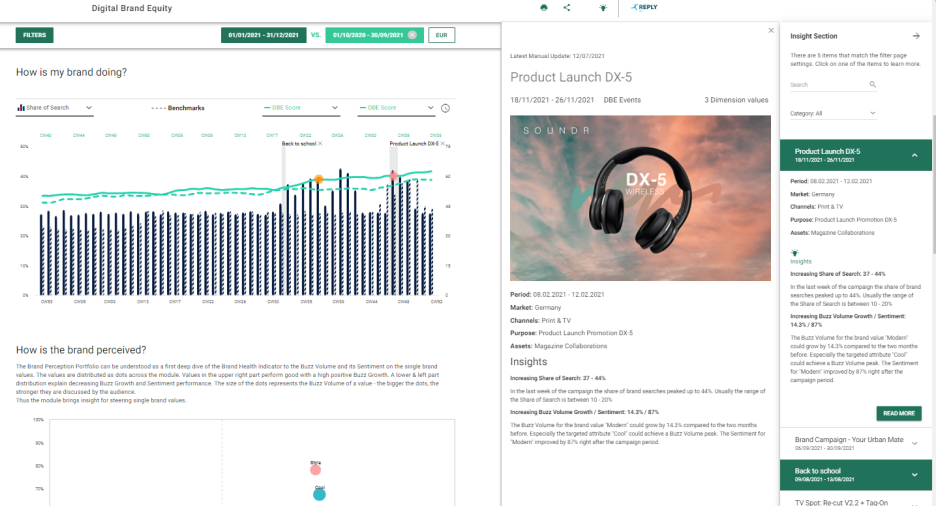Click the pink Product Launch chart marker
The image size is (936, 507).
[x=393, y=175]
